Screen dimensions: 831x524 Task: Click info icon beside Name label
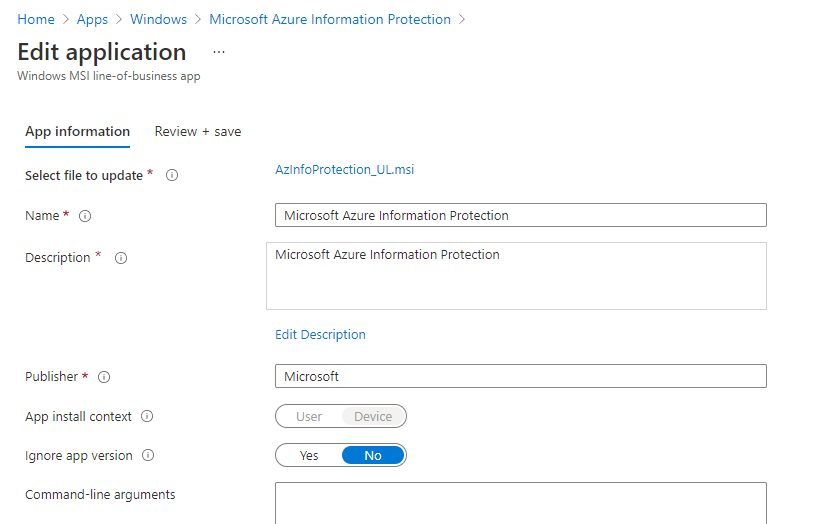[85, 216]
